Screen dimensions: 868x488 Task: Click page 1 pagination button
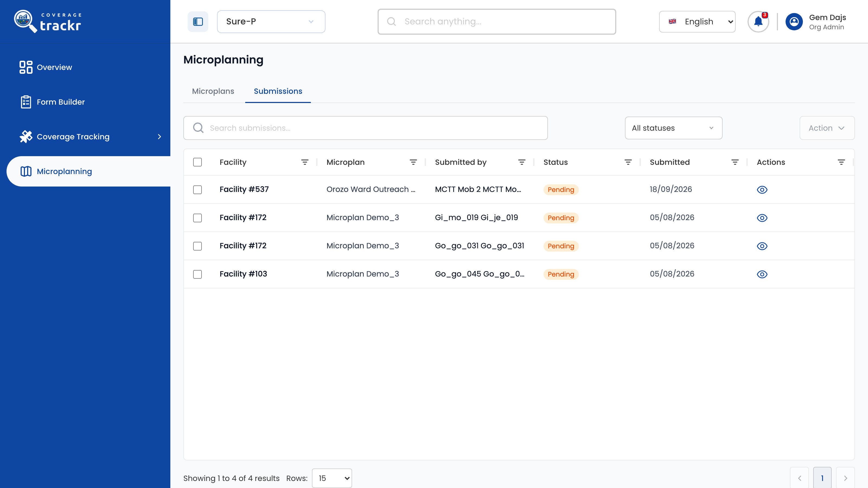[822, 478]
